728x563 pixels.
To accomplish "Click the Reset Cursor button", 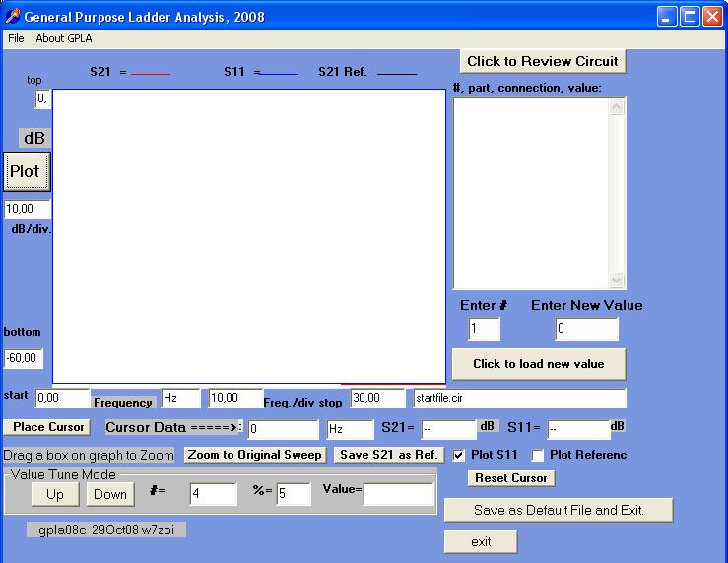I will point(510,478).
